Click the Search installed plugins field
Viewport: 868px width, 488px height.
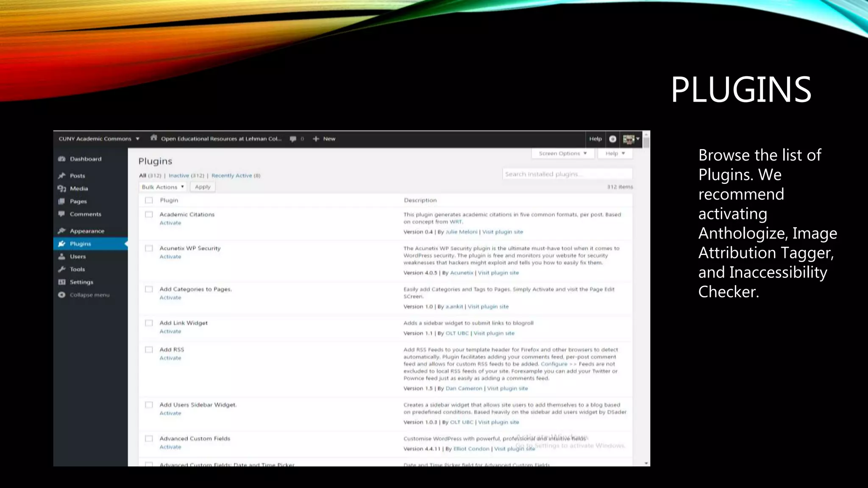pyautogui.click(x=568, y=174)
